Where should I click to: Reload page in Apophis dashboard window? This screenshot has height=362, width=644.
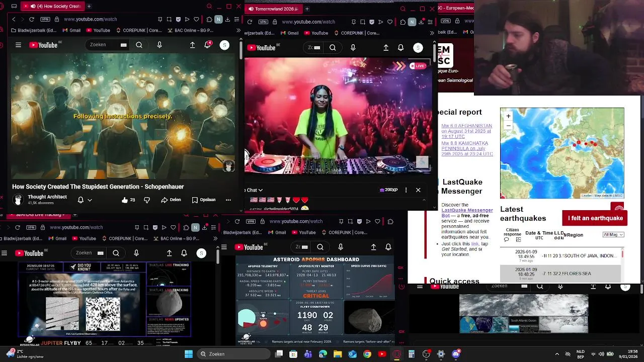[237, 221]
